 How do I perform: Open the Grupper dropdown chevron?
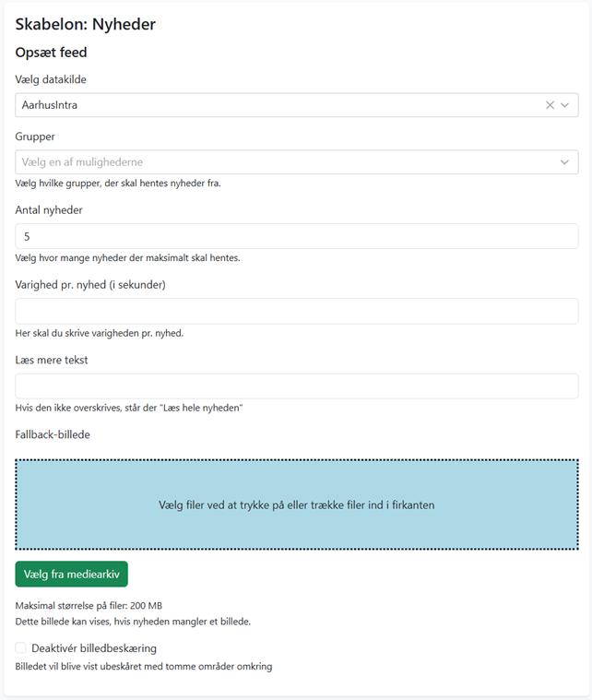565,162
